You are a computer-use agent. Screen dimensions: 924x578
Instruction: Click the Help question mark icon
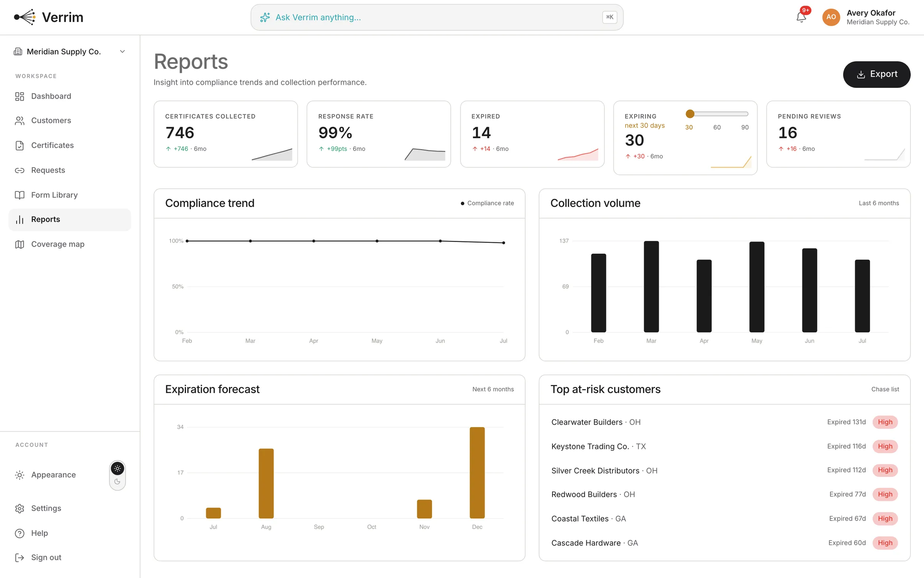tap(20, 533)
